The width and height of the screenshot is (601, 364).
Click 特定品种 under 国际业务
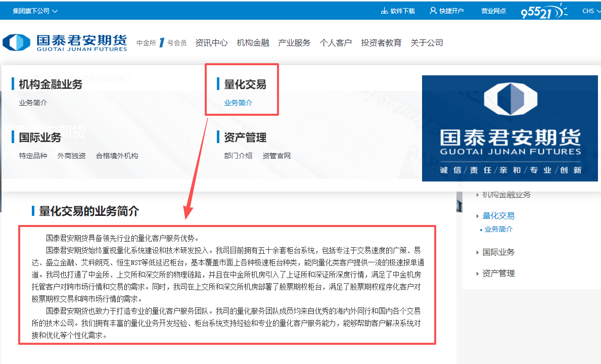pos(33,156)
